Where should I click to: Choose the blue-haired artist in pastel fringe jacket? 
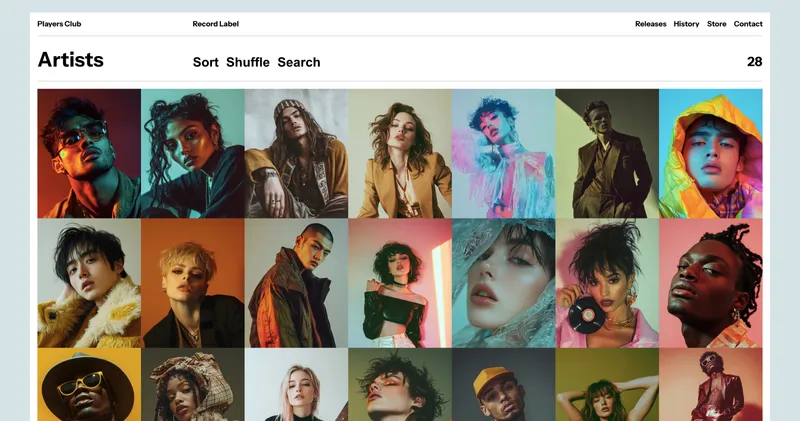[x=503, y=153]
